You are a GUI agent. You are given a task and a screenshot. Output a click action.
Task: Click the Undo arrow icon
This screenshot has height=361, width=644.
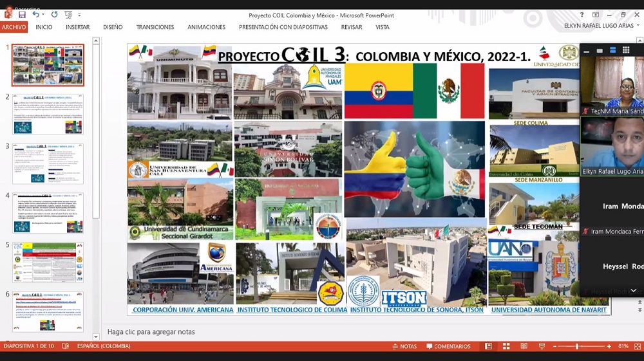click(36, 15)
